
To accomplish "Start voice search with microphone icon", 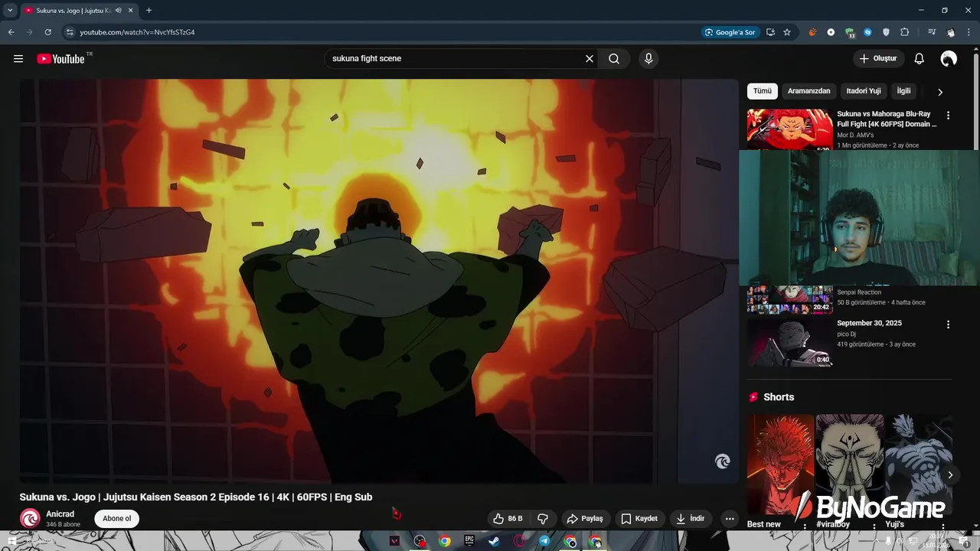I will pyautogui.click(x=648, y=59).
